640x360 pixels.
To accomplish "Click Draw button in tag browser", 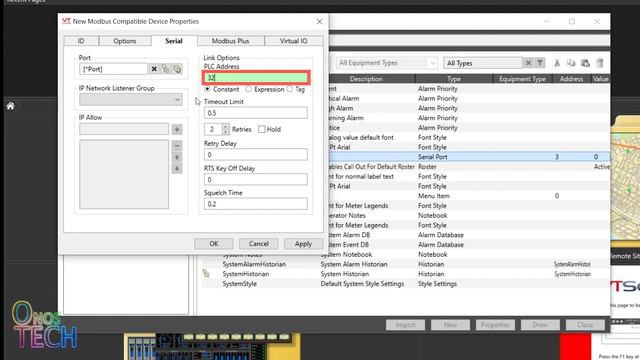I will click(540, 325).
